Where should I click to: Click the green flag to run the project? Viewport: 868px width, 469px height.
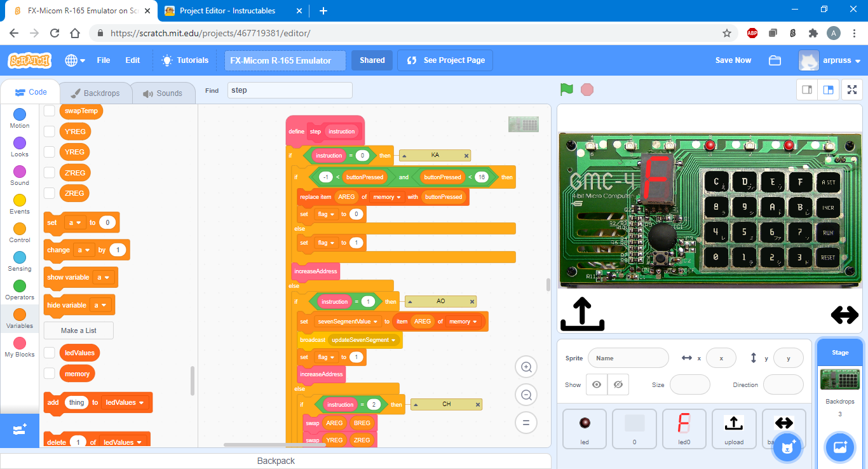(x=566, y=90)
